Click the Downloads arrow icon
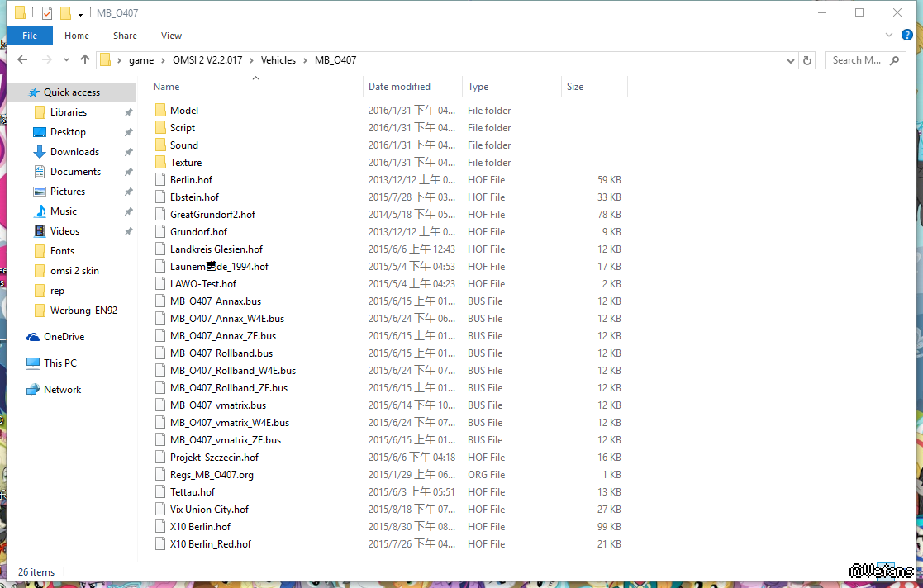The image size is (923, 588). tap(40, 152)
